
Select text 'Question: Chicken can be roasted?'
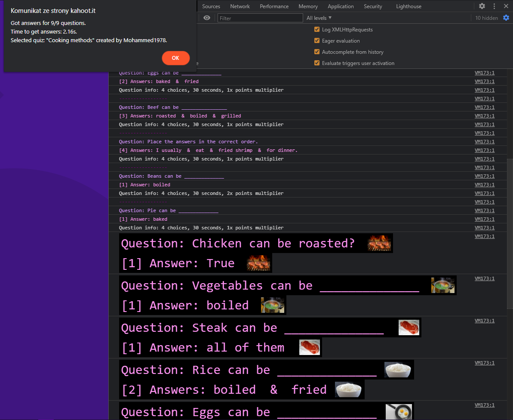(x=238, y=243)
